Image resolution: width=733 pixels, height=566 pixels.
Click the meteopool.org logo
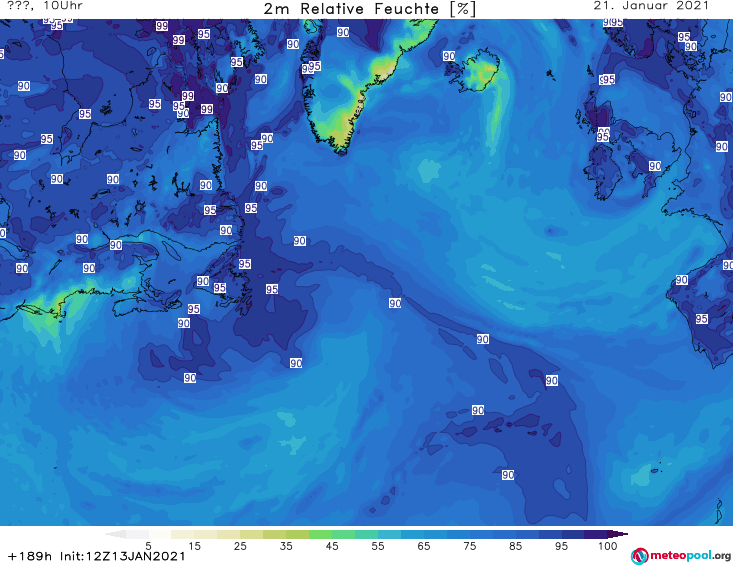click(681, 556)
